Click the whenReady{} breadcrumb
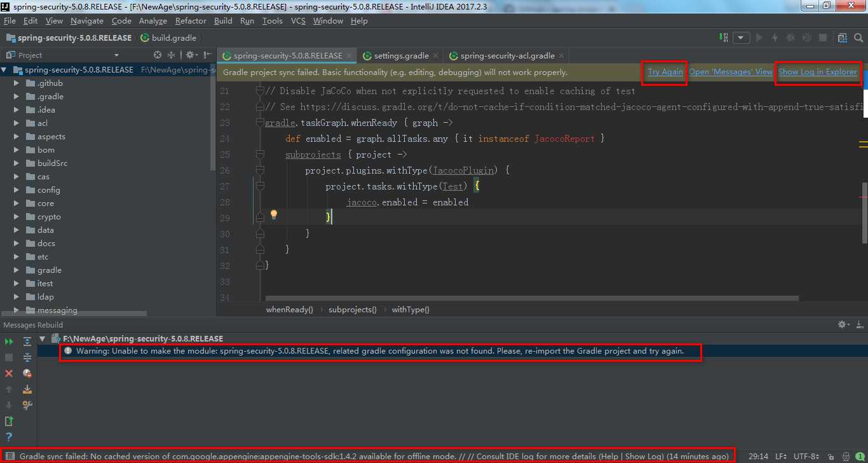Image resolution: width=868 pixels, height=463 pixels. [x=289, y=310]
